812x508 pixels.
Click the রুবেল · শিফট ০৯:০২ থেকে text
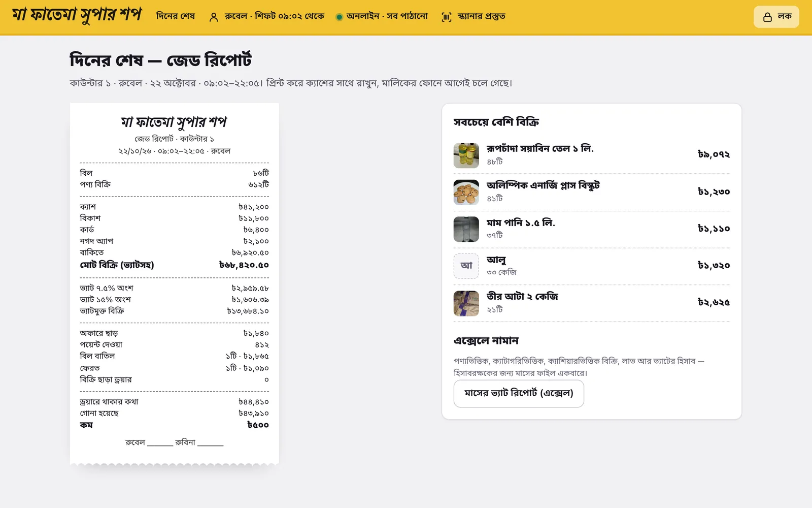click(275, 16)
